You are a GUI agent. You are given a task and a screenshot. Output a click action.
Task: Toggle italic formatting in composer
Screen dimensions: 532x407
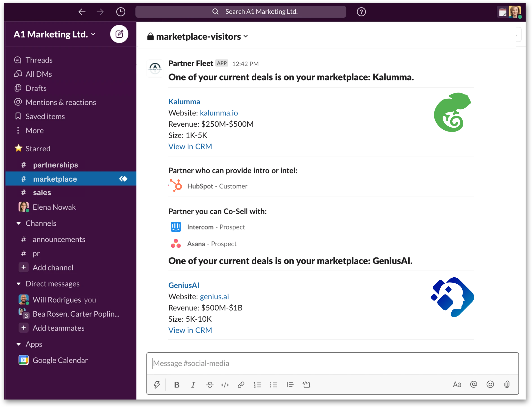click(x=193, y=385)
